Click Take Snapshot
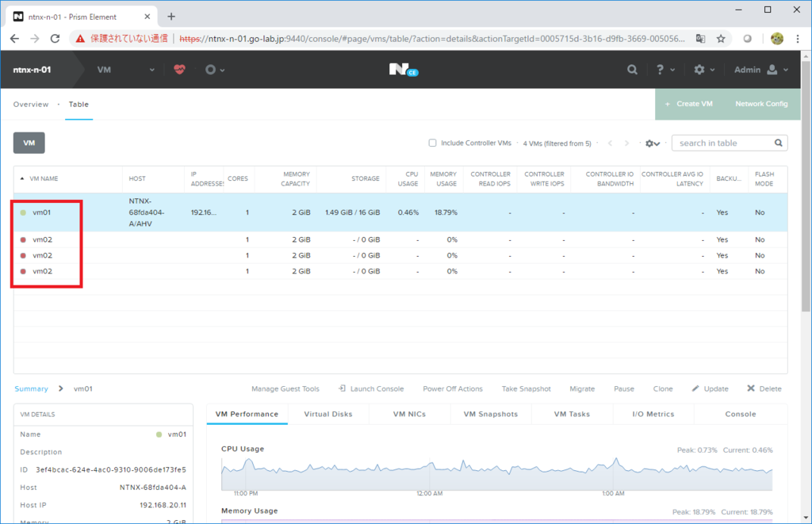Image resolution: width=812 pixels, height=524 pixels. pos(527,389)
